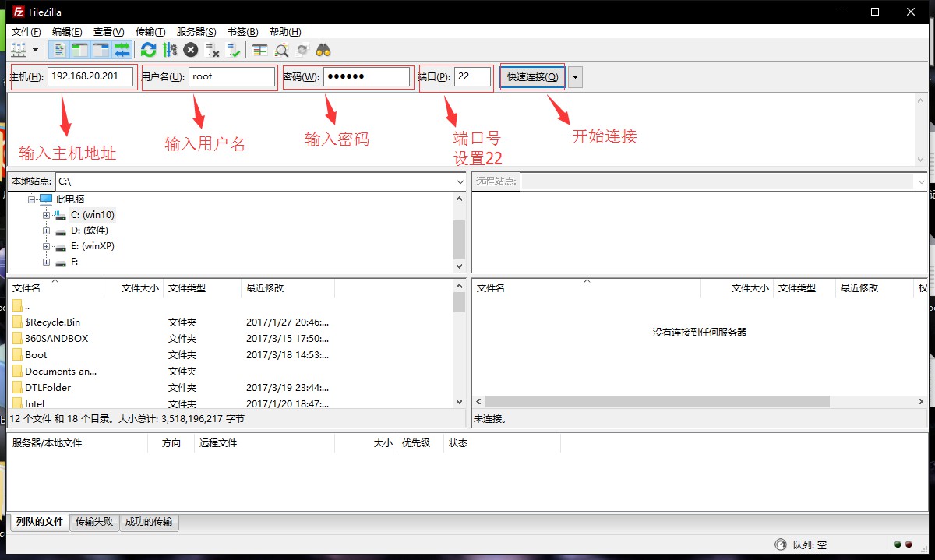The height and width of the screenshot is (560, 935).
Task: Click the disconnect from server icon
Action: [212, 50]
